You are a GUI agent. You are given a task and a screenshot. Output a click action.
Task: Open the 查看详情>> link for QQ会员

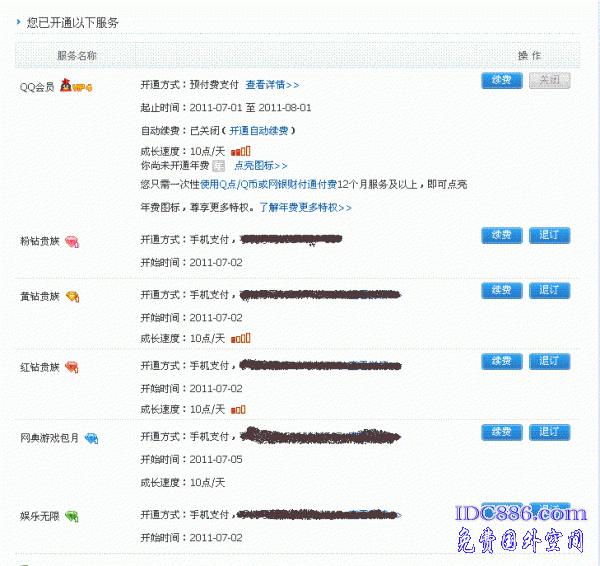pyautogui.click(x=272, y=85)
